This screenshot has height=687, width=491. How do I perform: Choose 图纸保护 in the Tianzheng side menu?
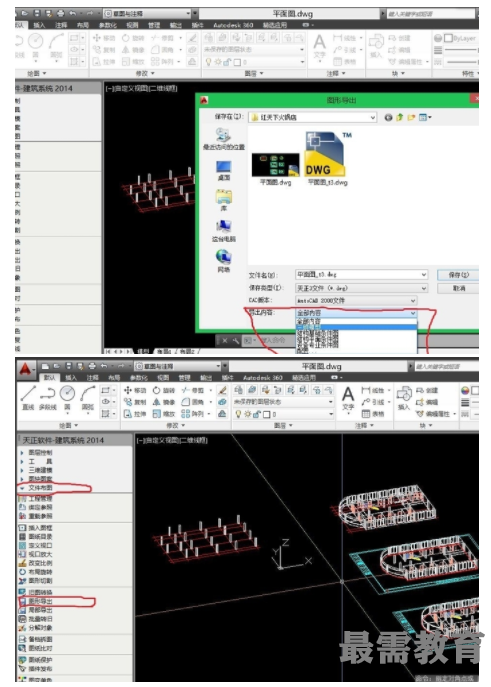(36, 660)
